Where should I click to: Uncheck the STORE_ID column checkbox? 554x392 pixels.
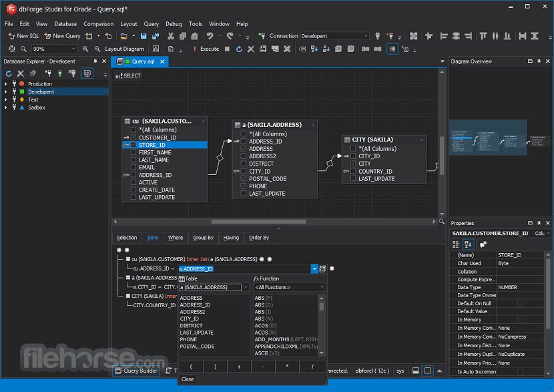(133, 144)
